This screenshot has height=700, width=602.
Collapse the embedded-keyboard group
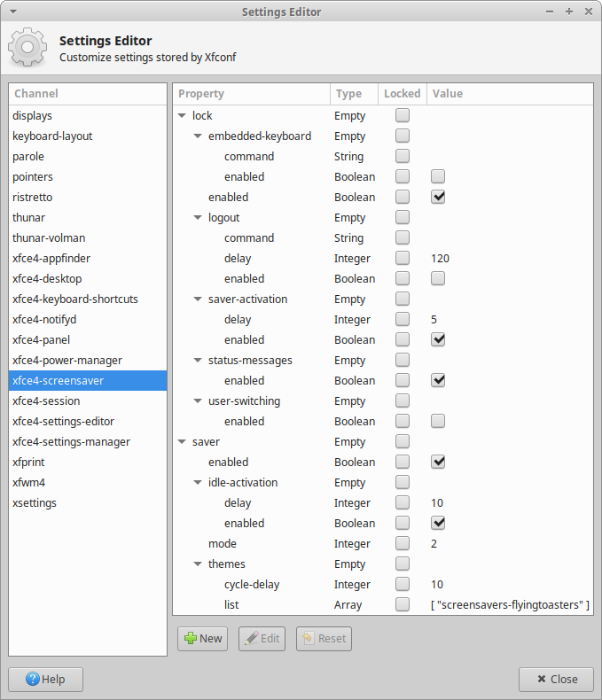198,136
